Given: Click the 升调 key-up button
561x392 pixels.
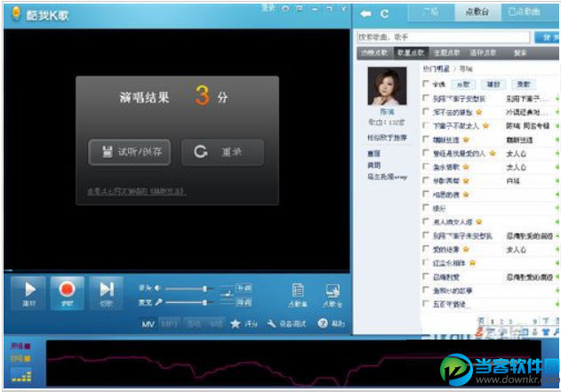Looking at the screenshot, I should point(244,288).
